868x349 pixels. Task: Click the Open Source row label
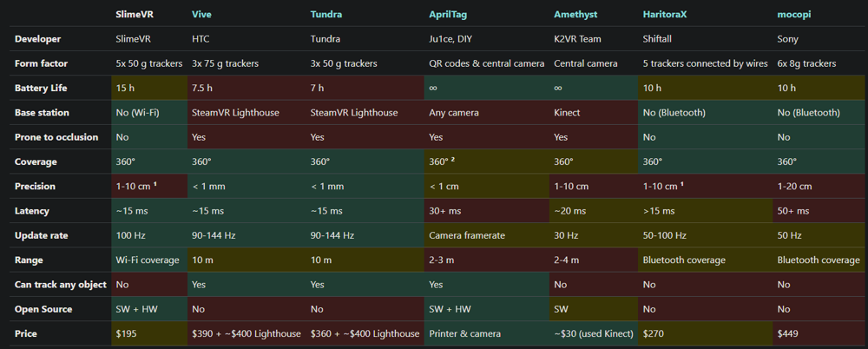point(43,309)
